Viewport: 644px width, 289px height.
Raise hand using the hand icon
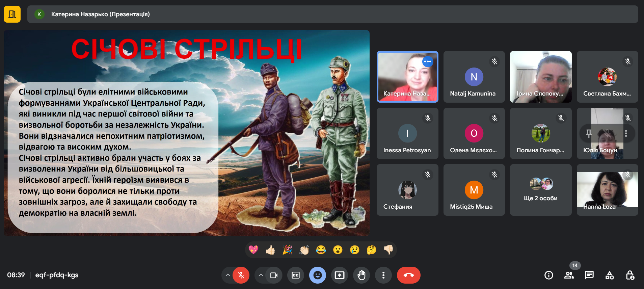[361, 275]
